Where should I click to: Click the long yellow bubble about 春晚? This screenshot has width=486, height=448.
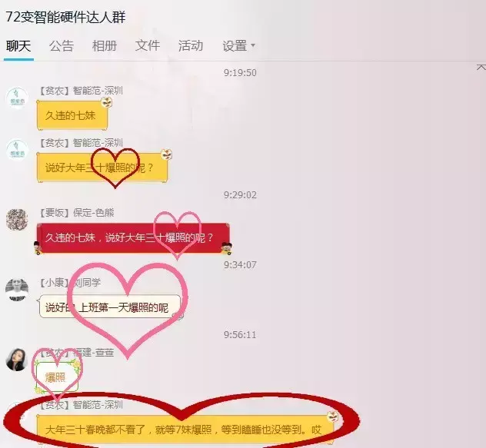[x=185, y=430]
